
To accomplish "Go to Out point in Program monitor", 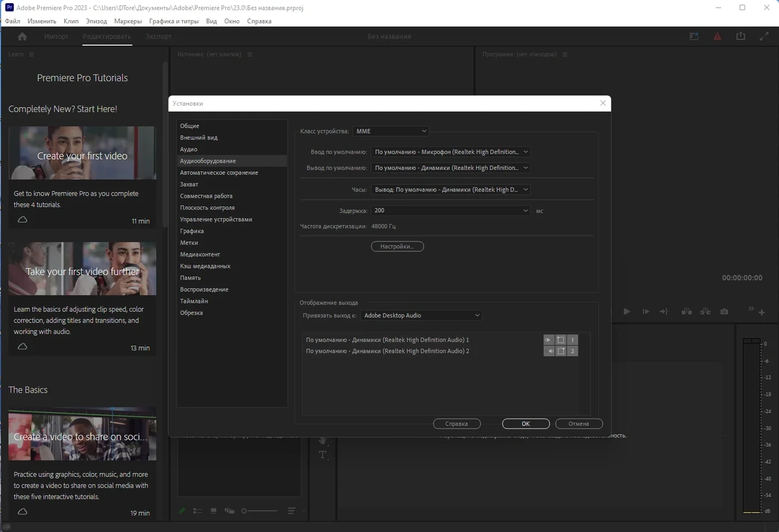I will click(x=663, y=312).
